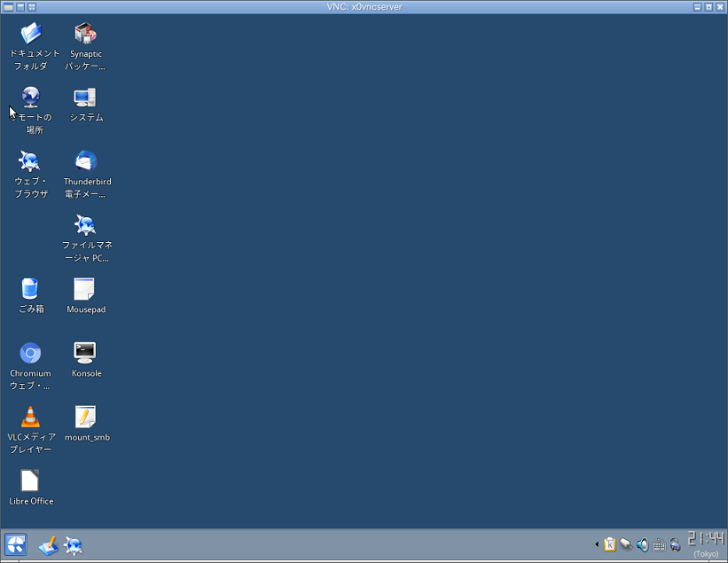Viewport: 728px width, 563px height.
Task: Click keyboard layout tray icon
Action: tap(659, 544)
